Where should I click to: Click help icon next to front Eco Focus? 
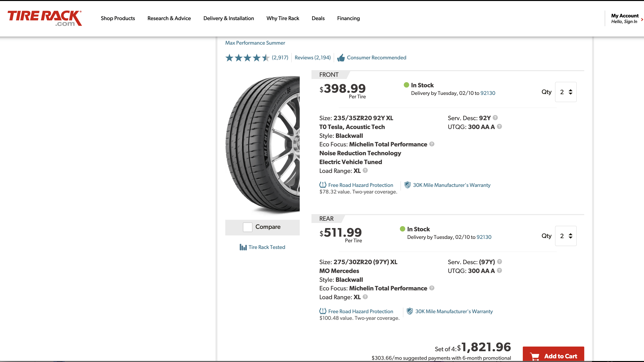(432, 144)
